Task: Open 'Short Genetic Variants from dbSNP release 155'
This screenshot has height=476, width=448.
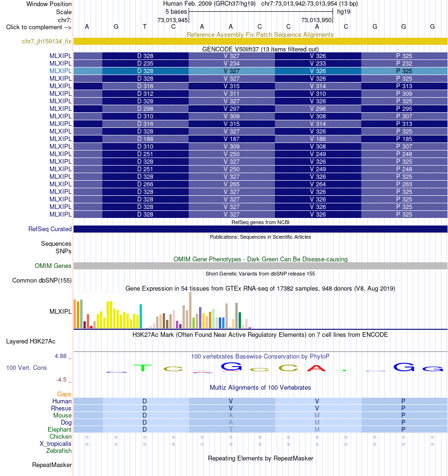Action: (260, 274)
